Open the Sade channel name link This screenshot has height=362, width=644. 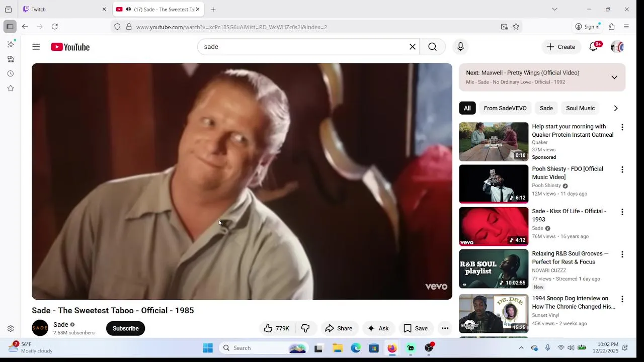click(60, 324)
